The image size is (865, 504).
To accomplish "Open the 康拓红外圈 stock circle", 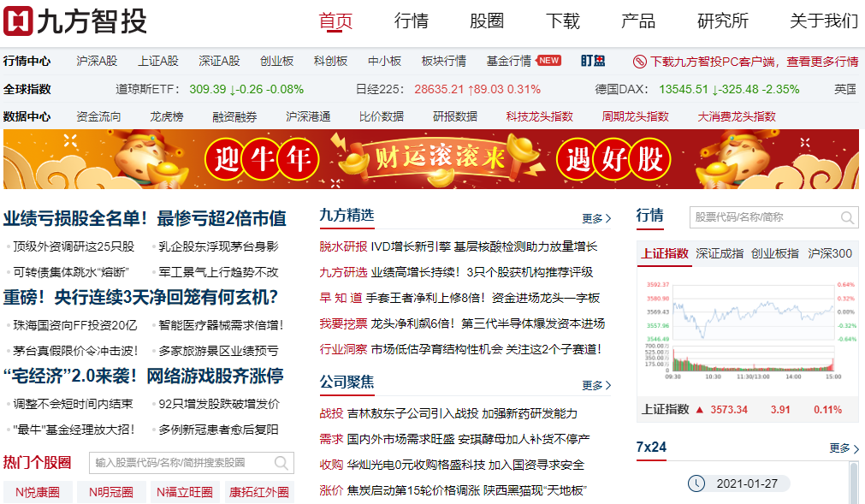I will pyautogui.click(x=259, y=492).
